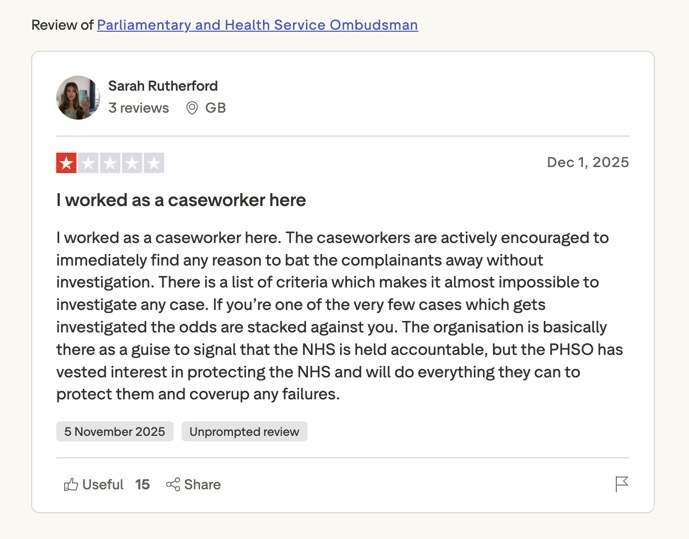The height and width of the screenshot is (539, 689).
Task: Open the Parliamentary and Health Service Ombudsman link
Action: click(257, 25)
